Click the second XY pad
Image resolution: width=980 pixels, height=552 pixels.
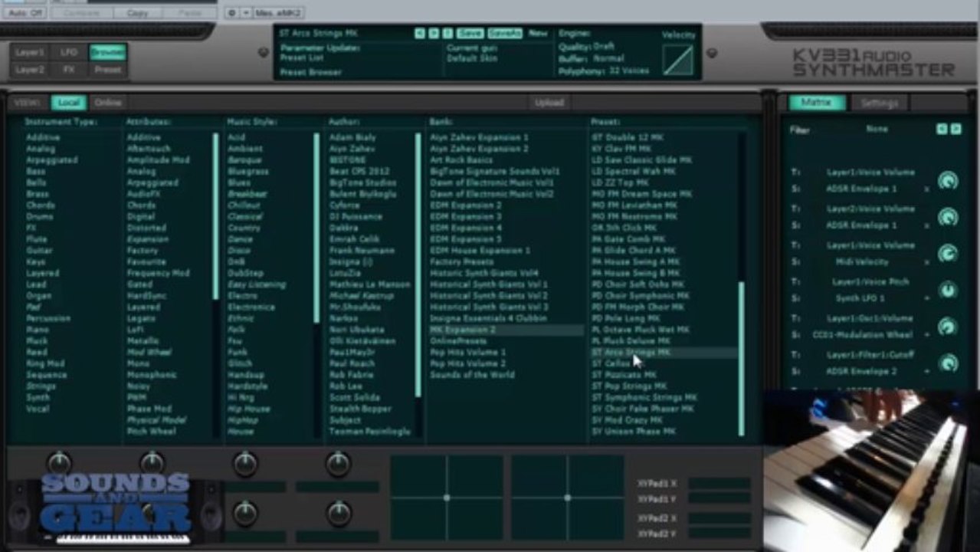pyautogui.click(x=568, y=498)
